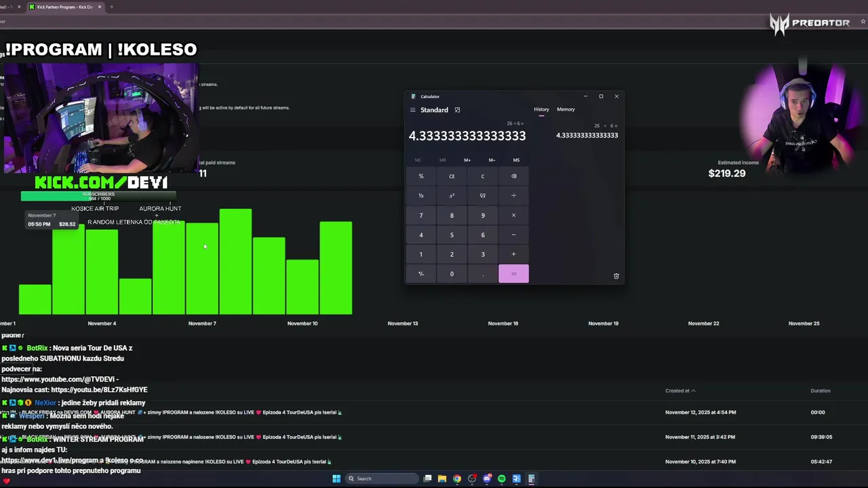This screenshot has width=868, height=488.
Task: Close the Kick Partner Program browser tab
Action: (x=100, y=7)
